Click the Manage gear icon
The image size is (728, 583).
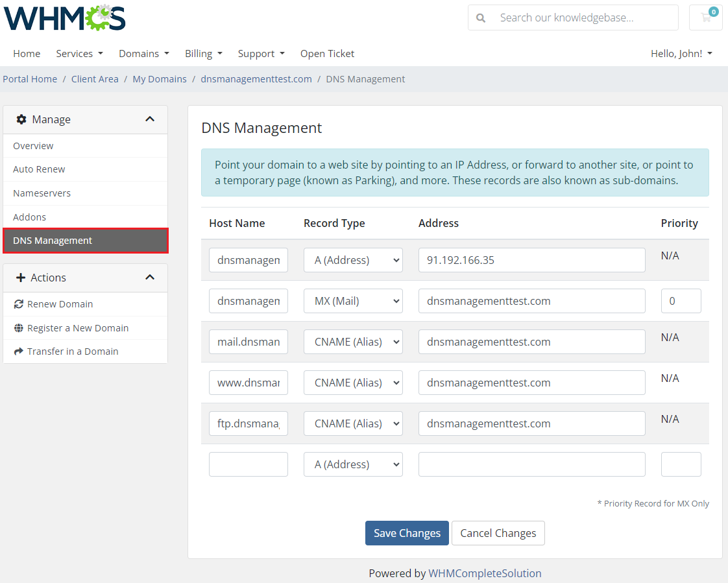21,119
